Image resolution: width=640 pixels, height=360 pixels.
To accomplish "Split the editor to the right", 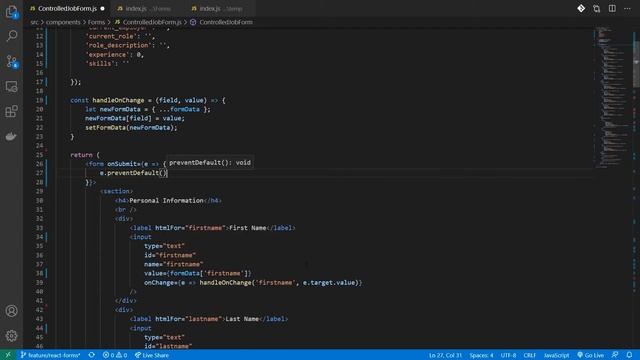I will [x=612, y=8].
